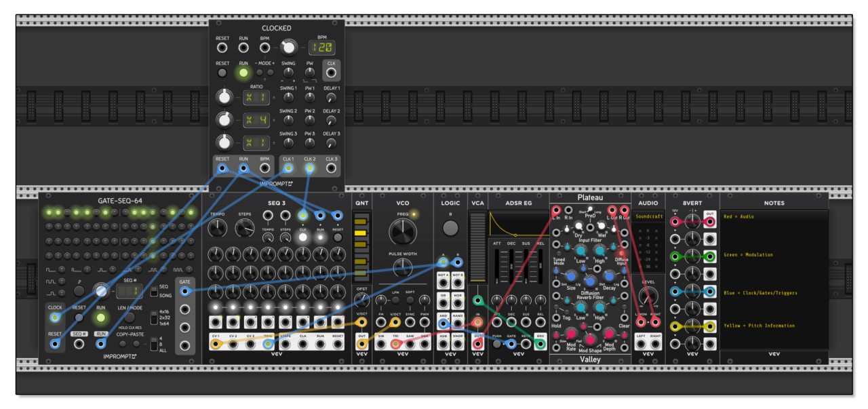Click the ratio display showing X 4
Viewport: 868px width, 409px height.
256,121
